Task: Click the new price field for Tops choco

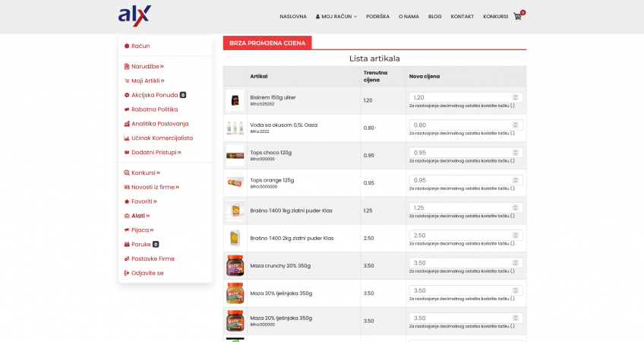Action: 466,153
